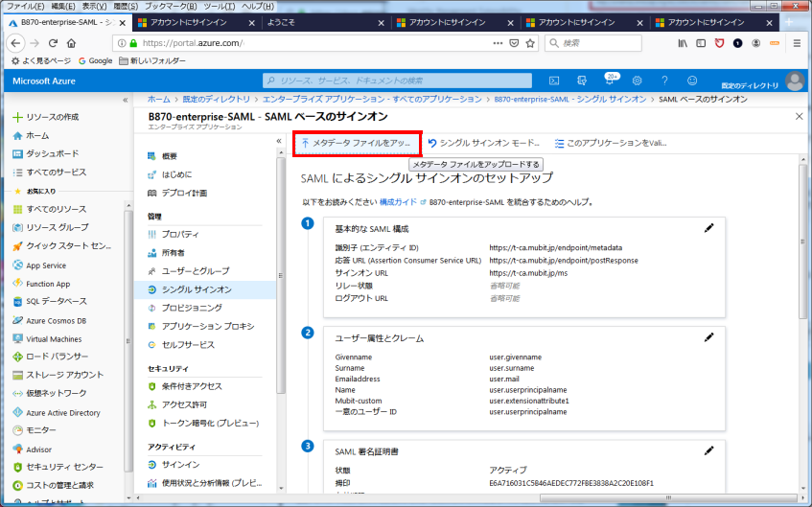Select シングル サインオン menu item
This screenshot has height=507, width=812.
[x=205, y=289]
